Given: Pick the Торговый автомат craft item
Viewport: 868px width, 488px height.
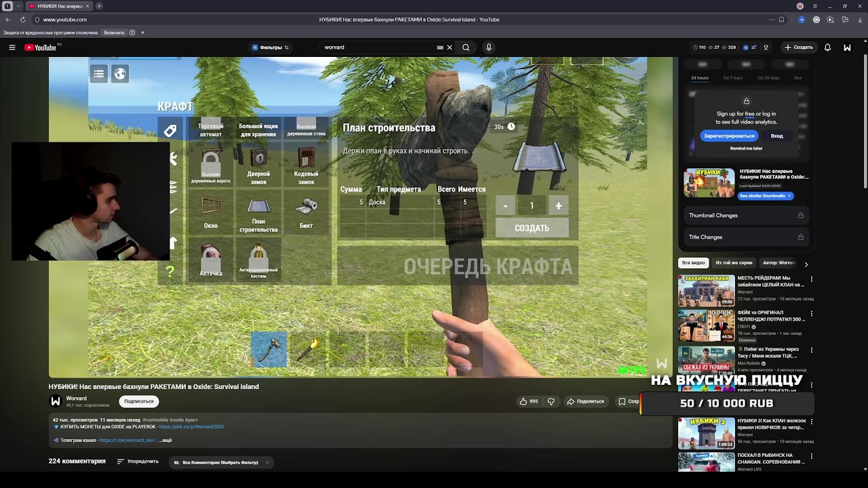Looking at the screenshot, I should (211, 129).
